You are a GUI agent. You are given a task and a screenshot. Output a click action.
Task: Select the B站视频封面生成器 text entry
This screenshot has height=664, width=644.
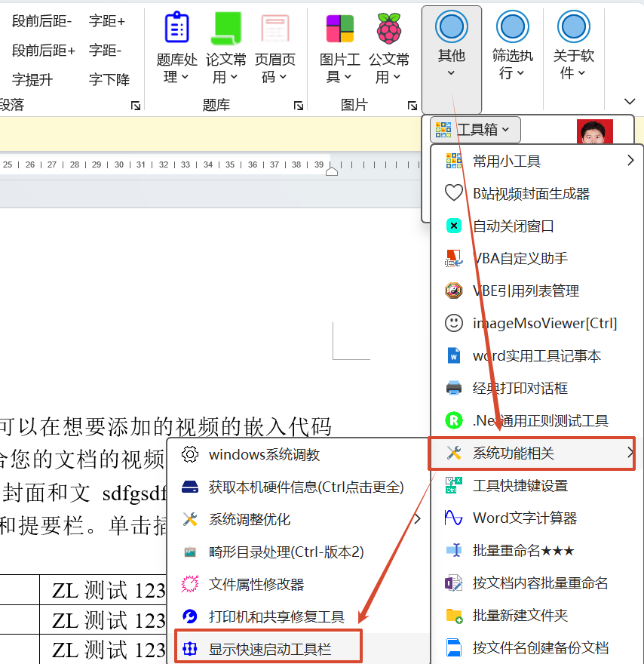(x=531, y=193)
